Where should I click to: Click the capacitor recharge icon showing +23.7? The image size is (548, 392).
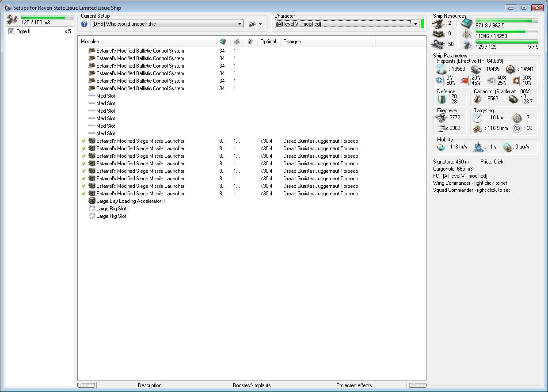pos(513,99)
